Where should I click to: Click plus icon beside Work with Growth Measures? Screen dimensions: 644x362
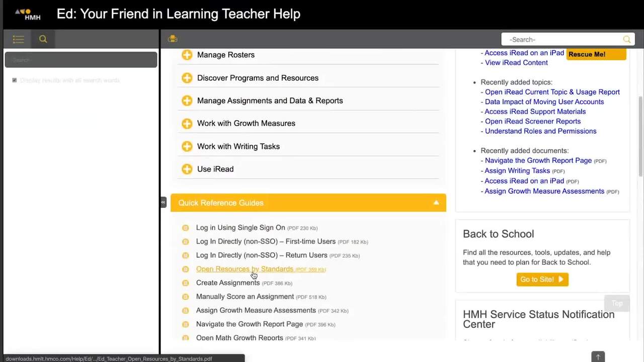click(x=187, y=123)
